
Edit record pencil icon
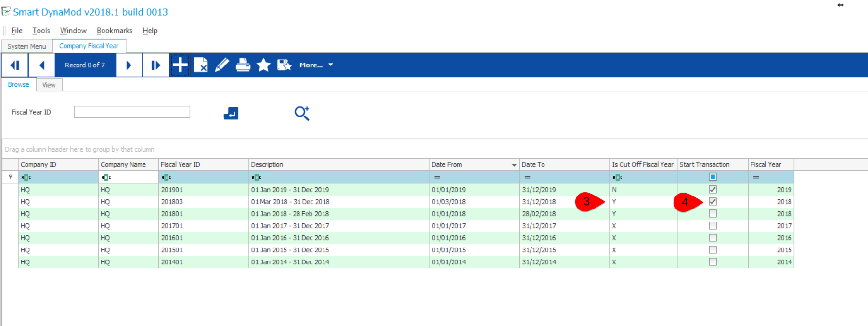pos(222,65)
